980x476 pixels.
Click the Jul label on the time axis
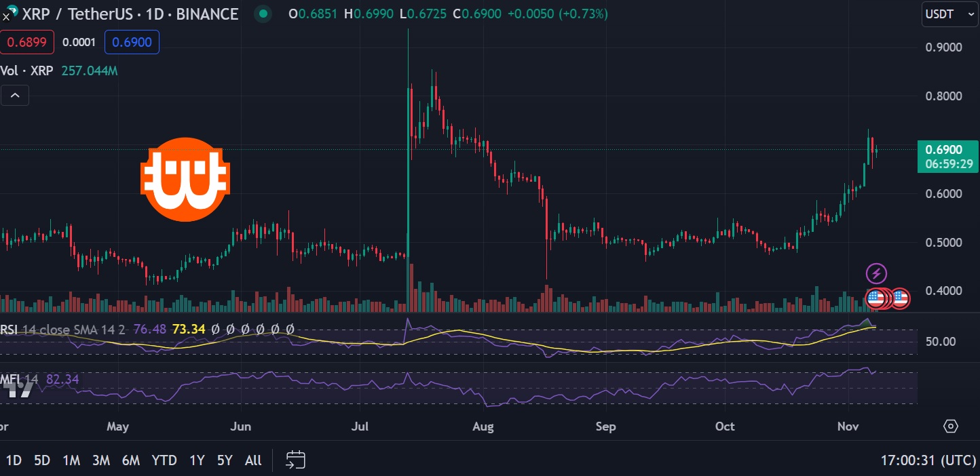pyautogui.click(x=360, y=427)
